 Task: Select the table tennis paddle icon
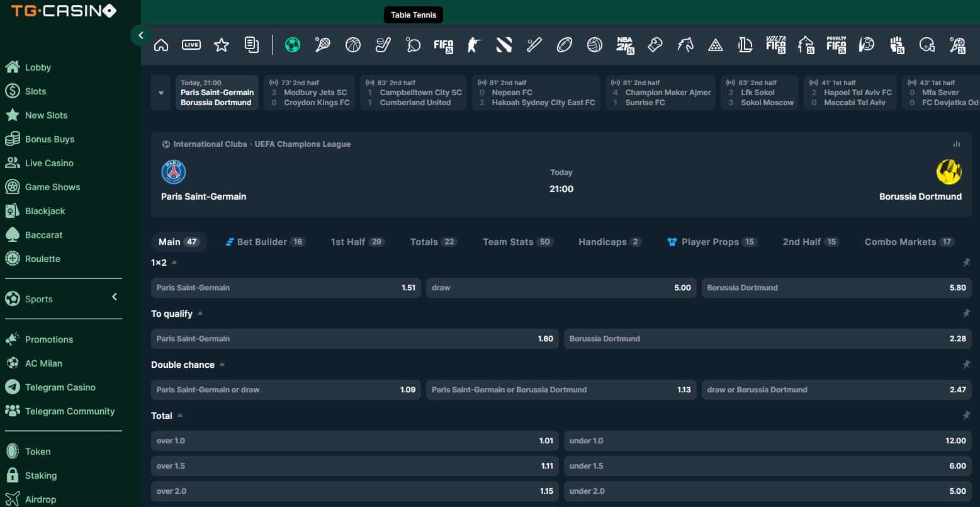(x=414, y=45)
